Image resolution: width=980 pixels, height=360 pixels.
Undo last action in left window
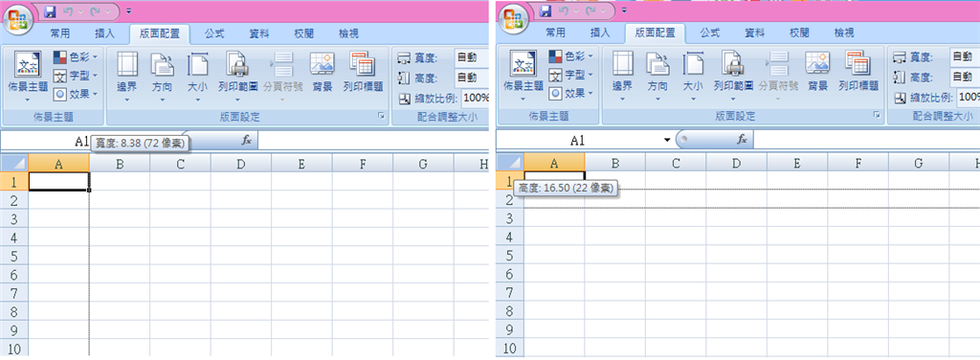(68, 11)
